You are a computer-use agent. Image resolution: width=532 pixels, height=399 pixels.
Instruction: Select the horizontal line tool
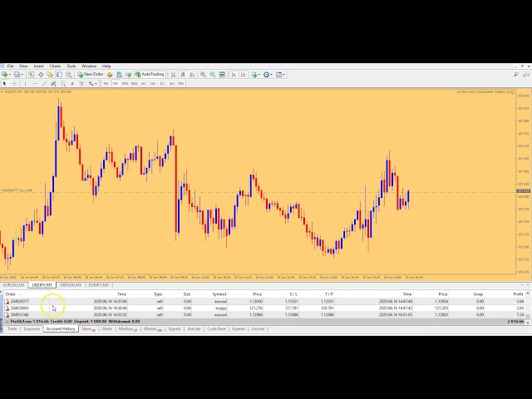[34, 83]
